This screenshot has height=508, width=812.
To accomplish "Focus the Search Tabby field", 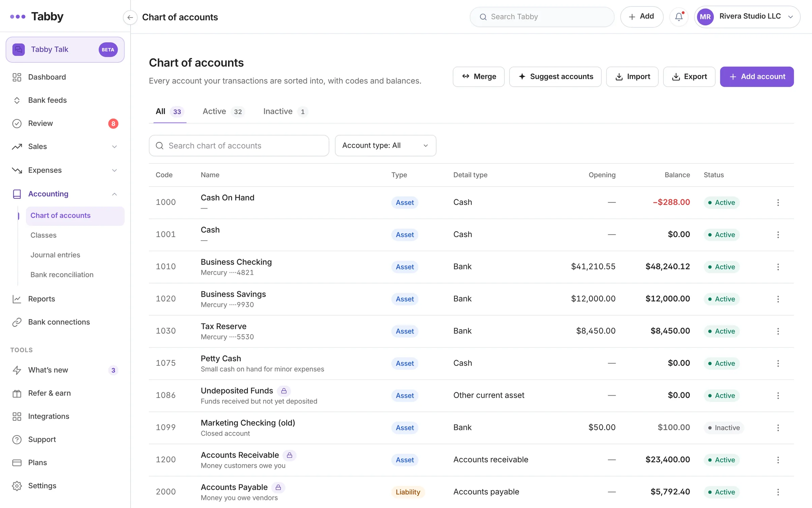I will 542,17.
